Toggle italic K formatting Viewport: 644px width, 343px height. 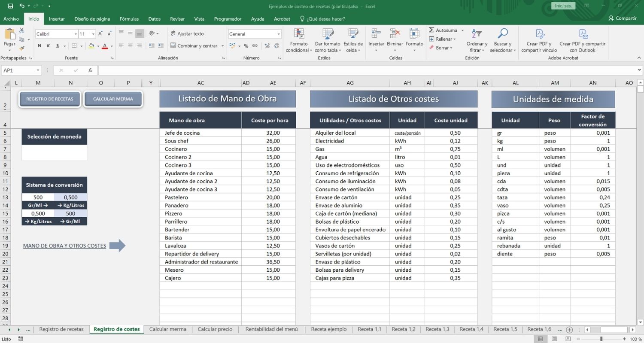(x=48, y=46)
